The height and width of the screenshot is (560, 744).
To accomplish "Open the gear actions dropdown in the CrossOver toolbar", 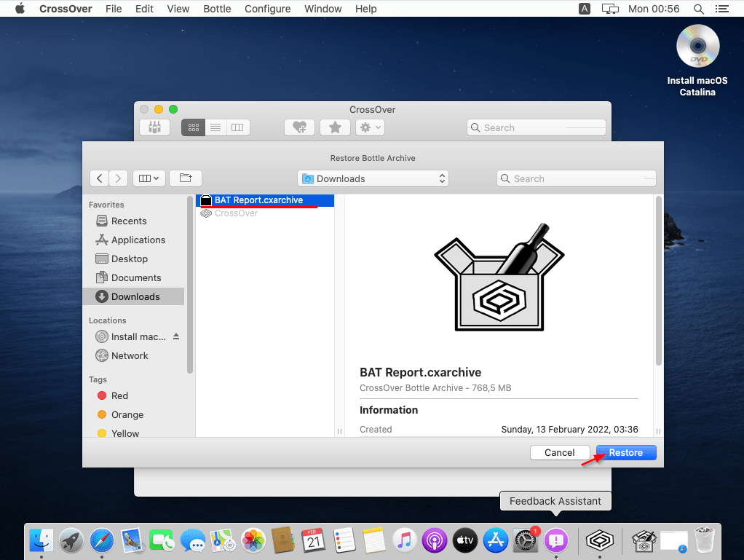I will click(370, 127).
